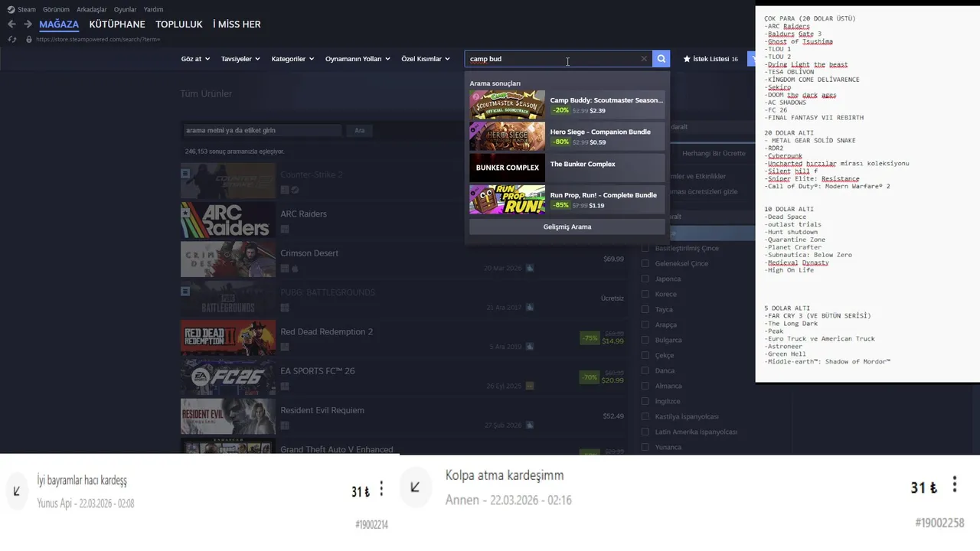Screen dimensions: 980x551
Task: Open the İ MİSS HER profile tab
Action: tap(237, 24)
